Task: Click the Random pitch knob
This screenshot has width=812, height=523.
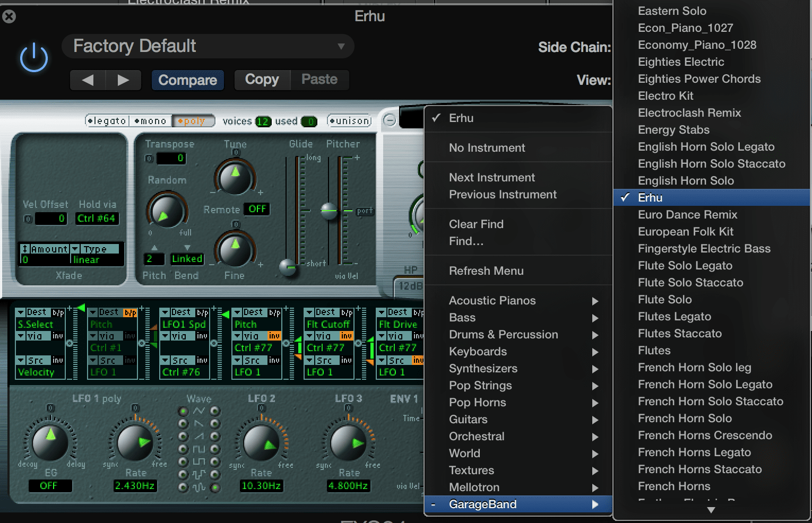Action: tap(167, 212)
